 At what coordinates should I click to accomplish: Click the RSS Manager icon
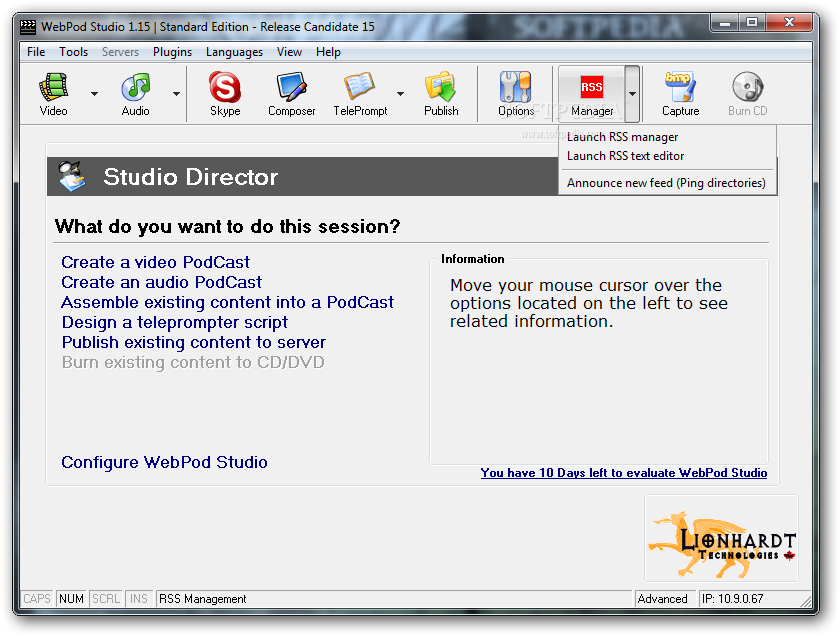[591, 94]
